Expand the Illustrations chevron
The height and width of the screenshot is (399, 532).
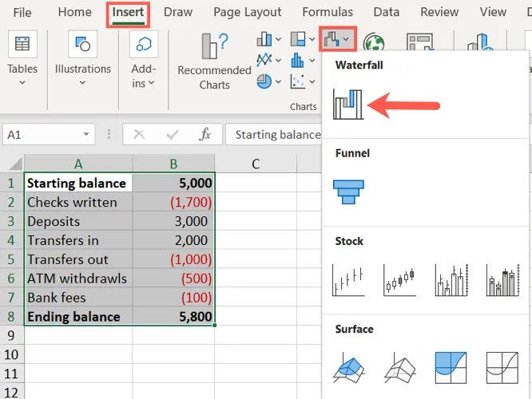(x=82, y=82)
